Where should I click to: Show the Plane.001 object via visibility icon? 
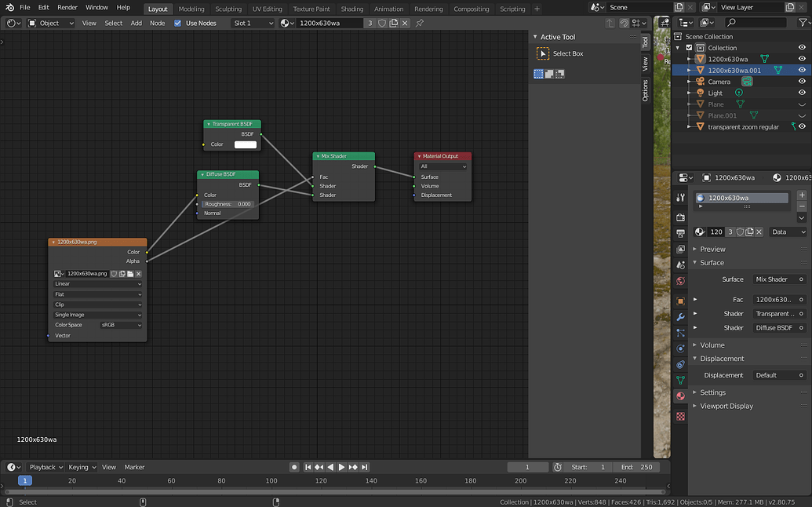(802, 115)
